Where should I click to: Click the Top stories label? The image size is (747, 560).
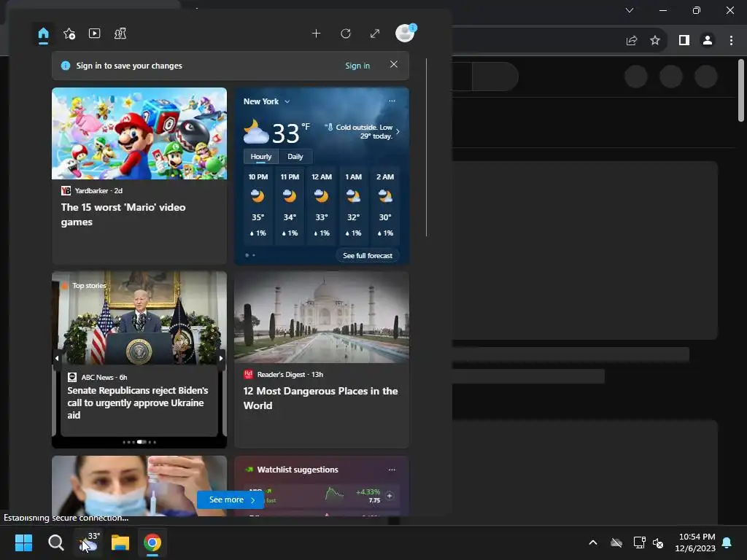89,285
